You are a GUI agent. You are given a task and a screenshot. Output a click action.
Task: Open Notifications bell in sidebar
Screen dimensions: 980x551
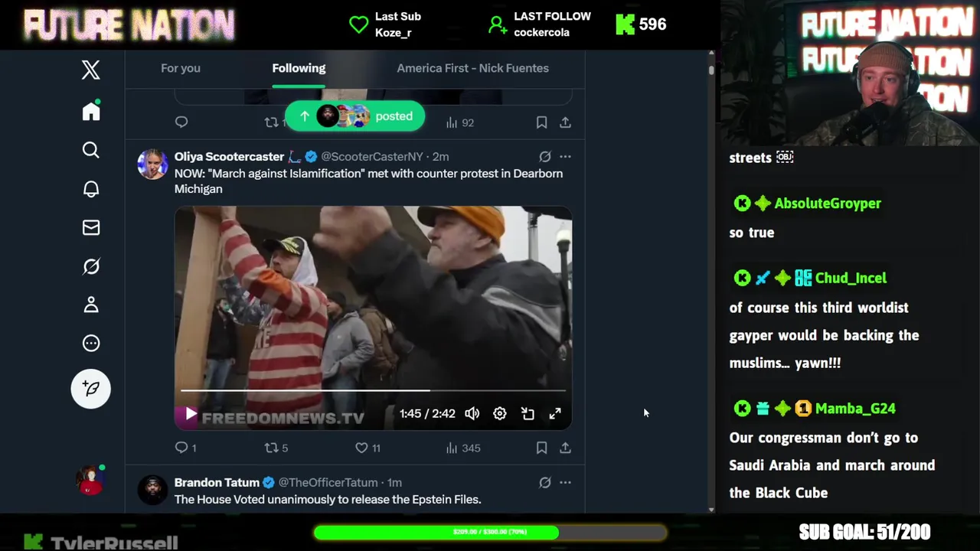click(x=91, y=188)
